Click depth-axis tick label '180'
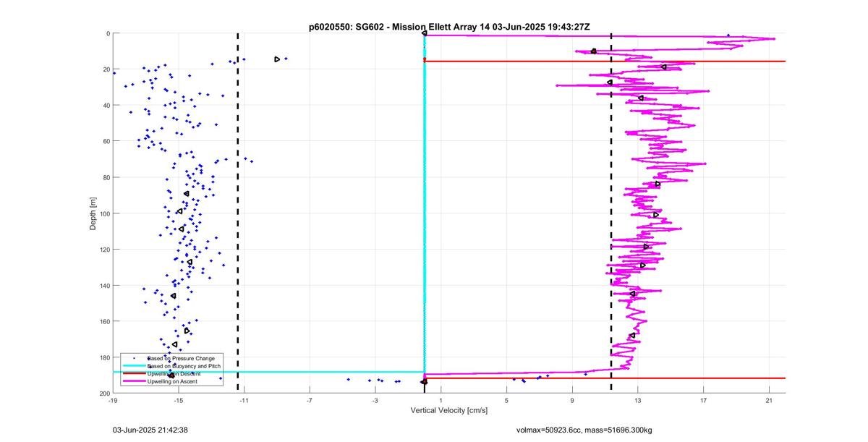The image size is (868, 442). (103, 357)
